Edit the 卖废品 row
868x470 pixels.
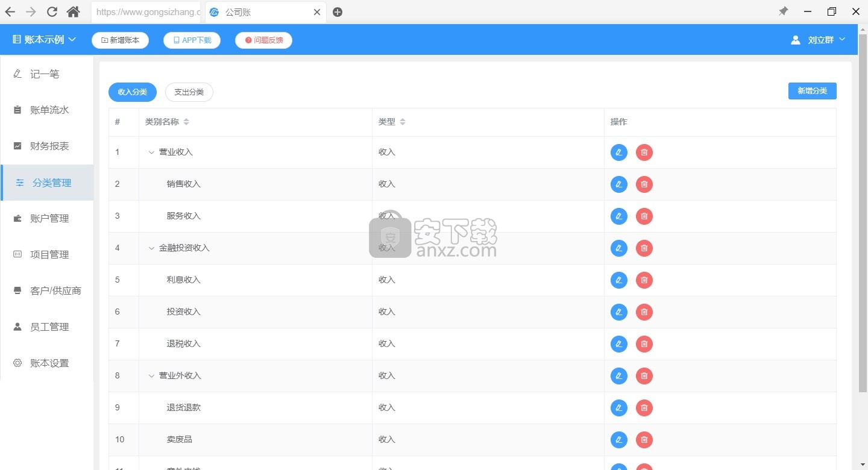tap(619, 440)
